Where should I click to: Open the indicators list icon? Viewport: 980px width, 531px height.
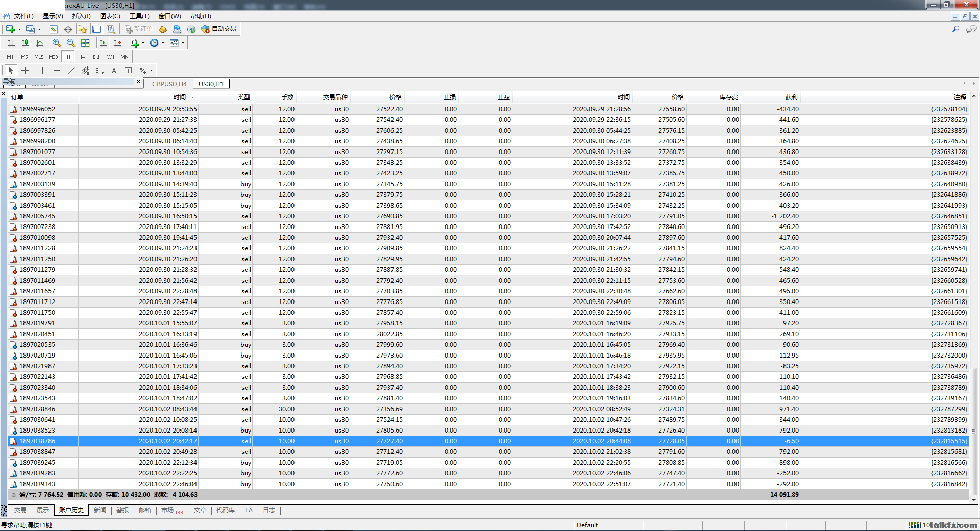point(135,43)
